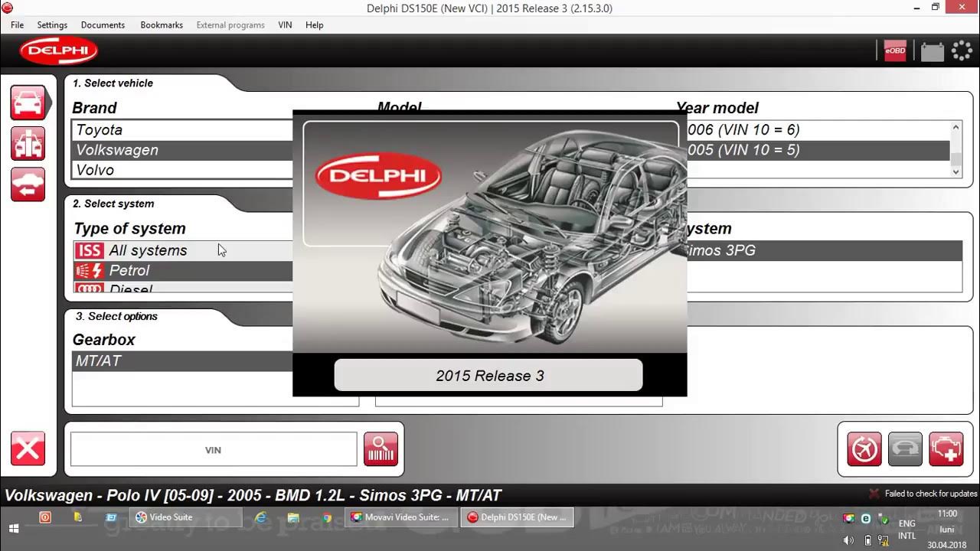Click the loading dots icon in header
This screenshot has width=980, height=551.
click(962, 51)
